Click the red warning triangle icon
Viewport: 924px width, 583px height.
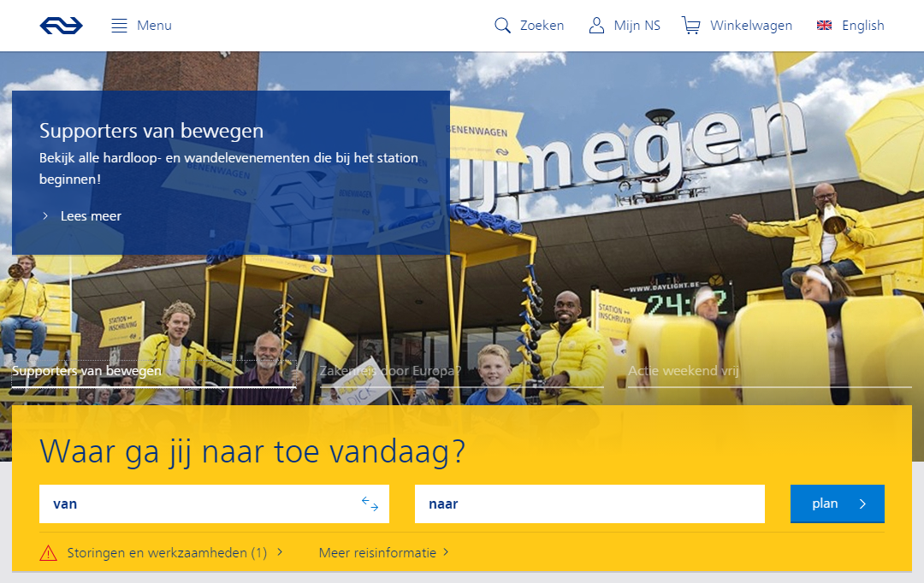point(48,553)
